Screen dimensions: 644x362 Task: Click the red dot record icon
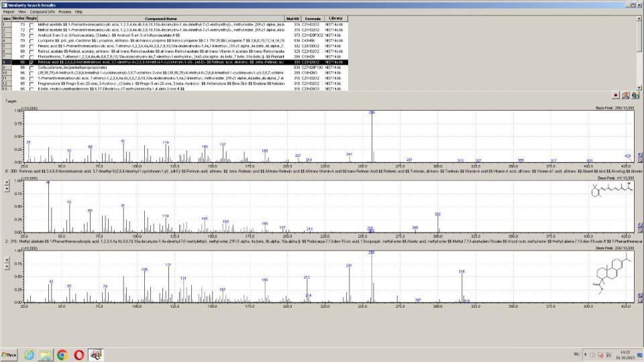[x=614, y=96]
